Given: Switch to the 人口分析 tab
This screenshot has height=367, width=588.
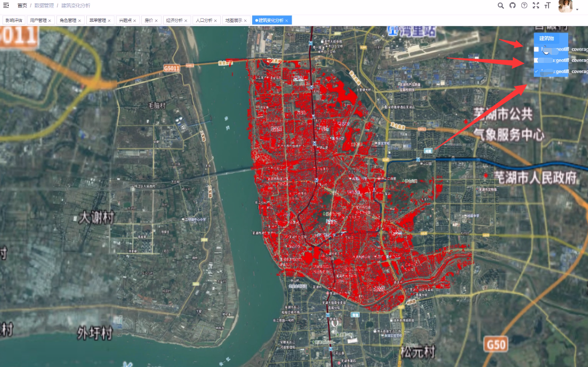Looking at the screenshot, I should (204, 20).
